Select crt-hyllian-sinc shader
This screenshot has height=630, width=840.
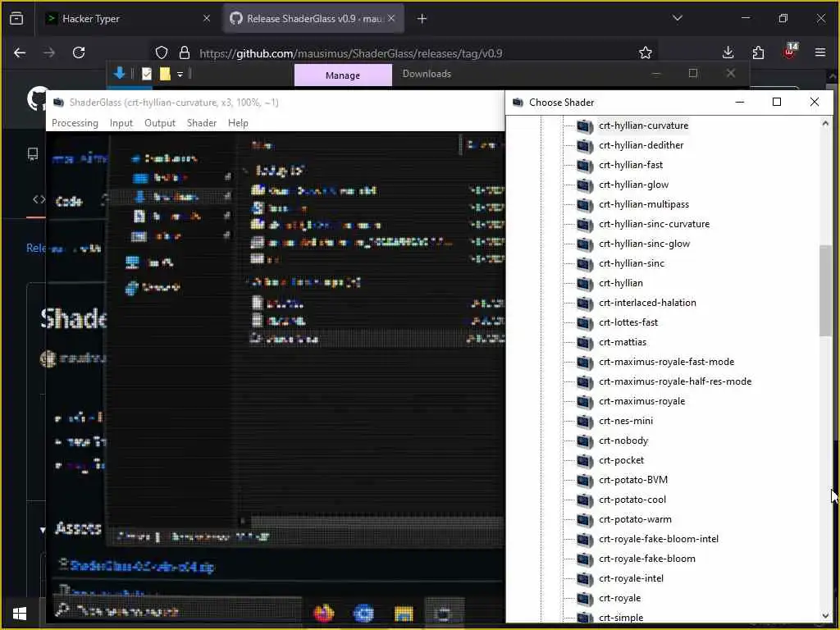tap(632, 263)
